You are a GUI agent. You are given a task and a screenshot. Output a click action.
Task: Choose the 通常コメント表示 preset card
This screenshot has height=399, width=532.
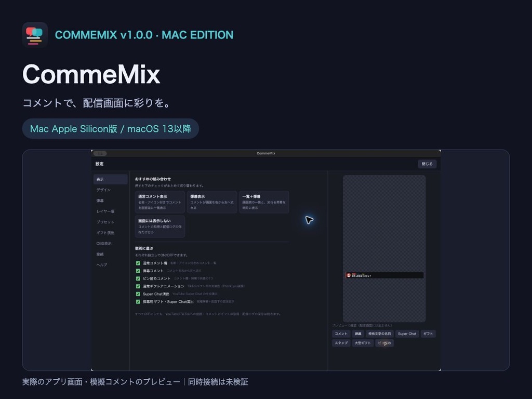point(160,202)
